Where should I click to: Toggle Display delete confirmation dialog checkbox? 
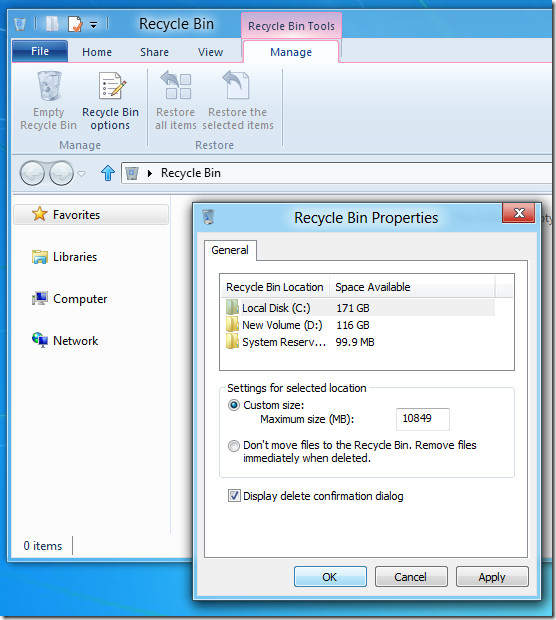pos(234,495)
